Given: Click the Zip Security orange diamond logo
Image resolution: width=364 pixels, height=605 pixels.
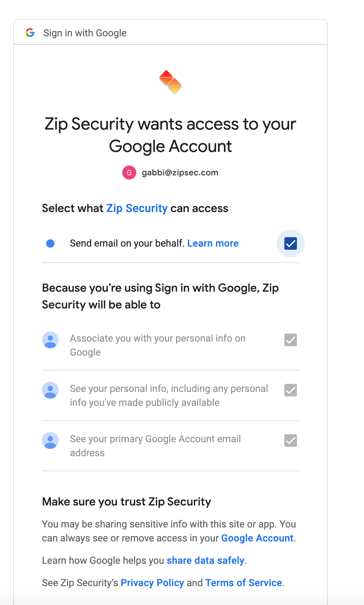Looking at the screenshot, I should coord(170,82).
